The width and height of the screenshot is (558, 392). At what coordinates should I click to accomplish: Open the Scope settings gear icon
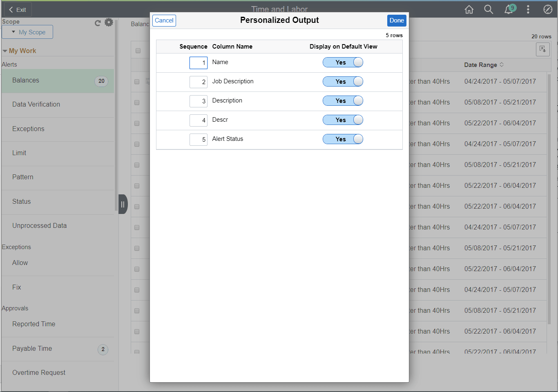coord(109,23)
